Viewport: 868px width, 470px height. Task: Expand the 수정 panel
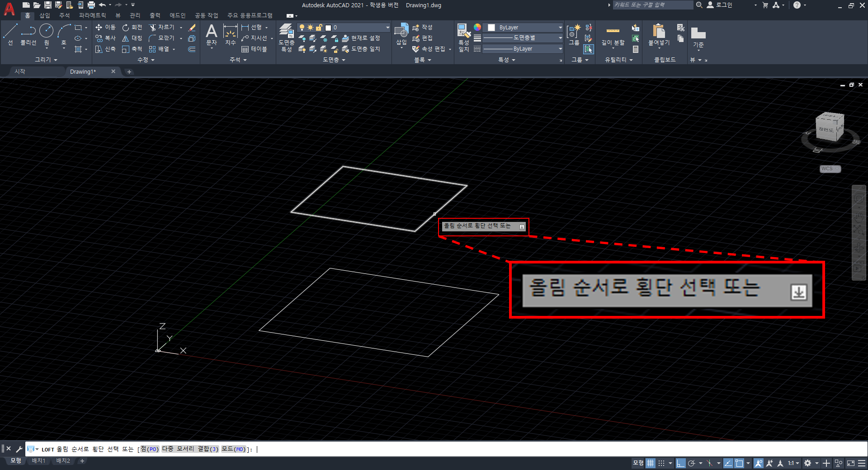(x=146, y=60)
